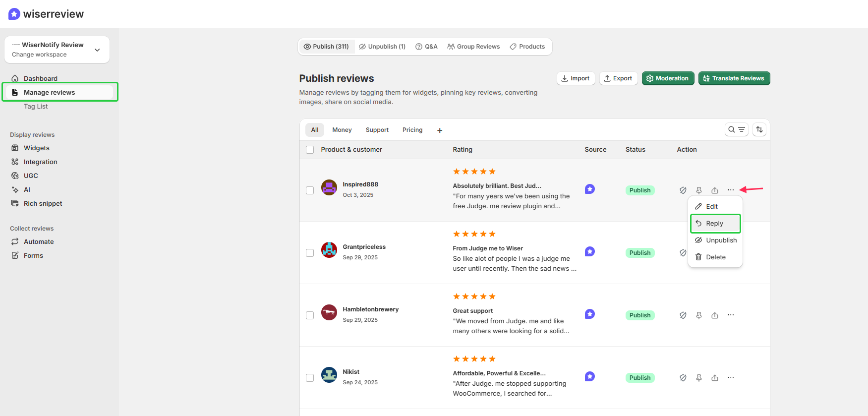Choose Reply from the action menu
The height and width of the screenshot is (416, 868).
click(x=715, y=224)
